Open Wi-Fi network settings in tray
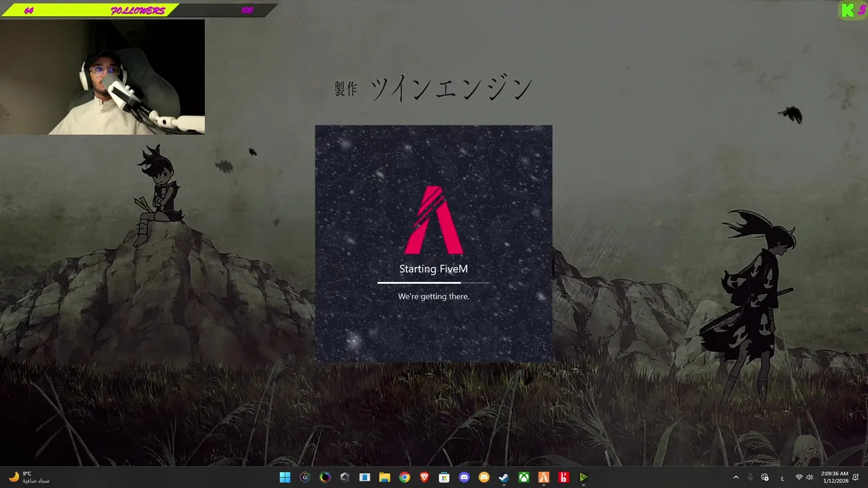The image size is (868, 488). [799, 477]
